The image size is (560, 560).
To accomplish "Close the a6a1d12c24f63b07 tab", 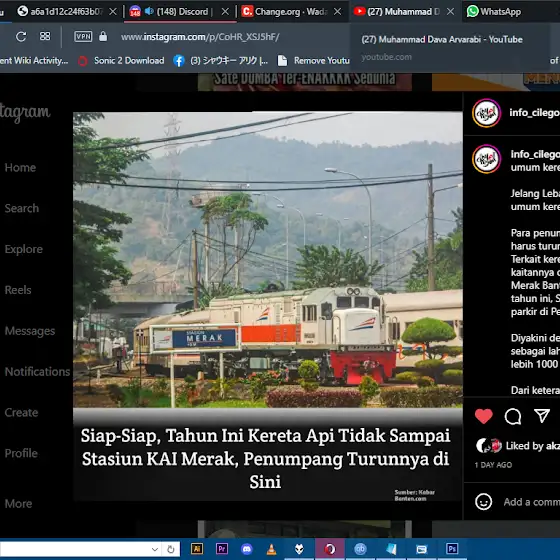I will point(113,12).
